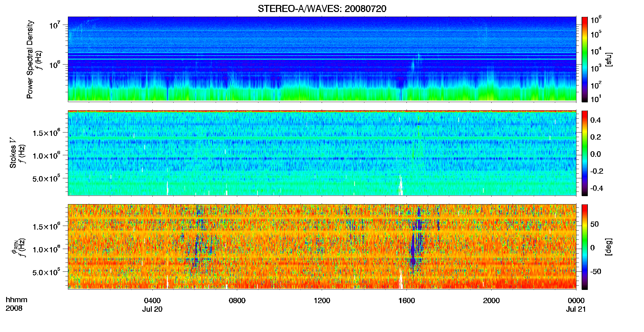Click the 0 label on deg colorbar

592,248
